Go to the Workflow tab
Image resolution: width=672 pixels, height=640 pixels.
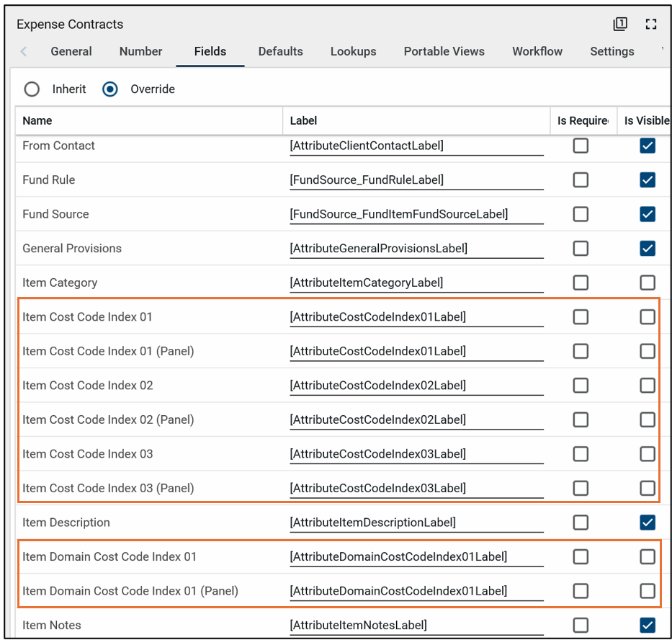click(537, 52)
